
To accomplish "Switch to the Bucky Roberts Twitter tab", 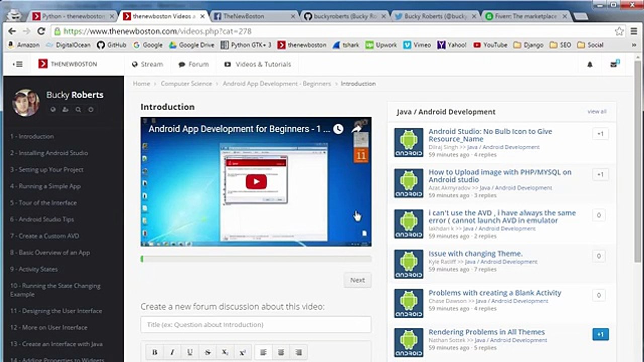I will pos(435,16).
